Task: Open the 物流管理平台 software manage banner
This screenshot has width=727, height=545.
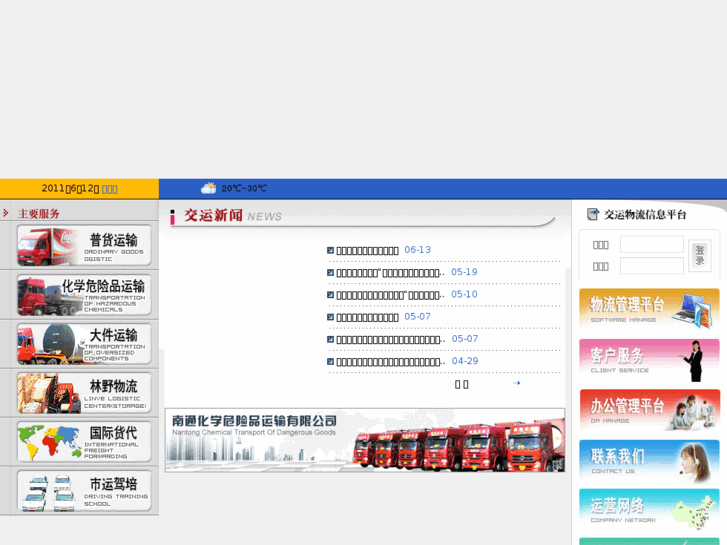Action: pos(649,309)
